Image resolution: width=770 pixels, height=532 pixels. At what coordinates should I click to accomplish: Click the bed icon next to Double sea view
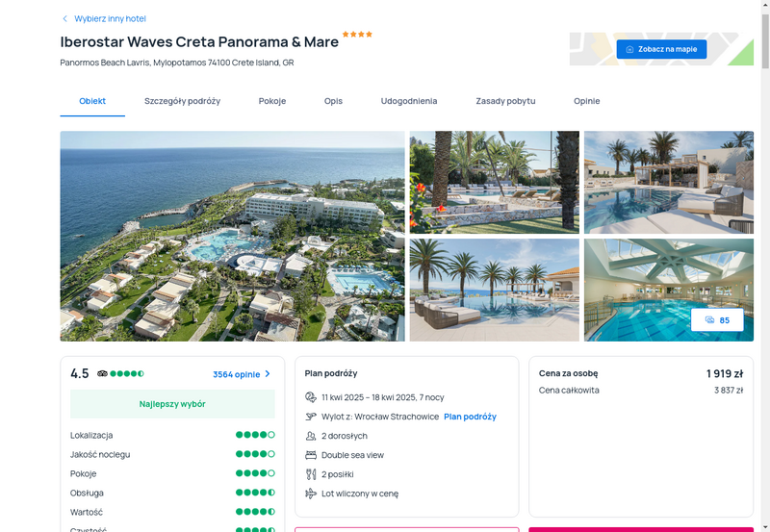311,455
